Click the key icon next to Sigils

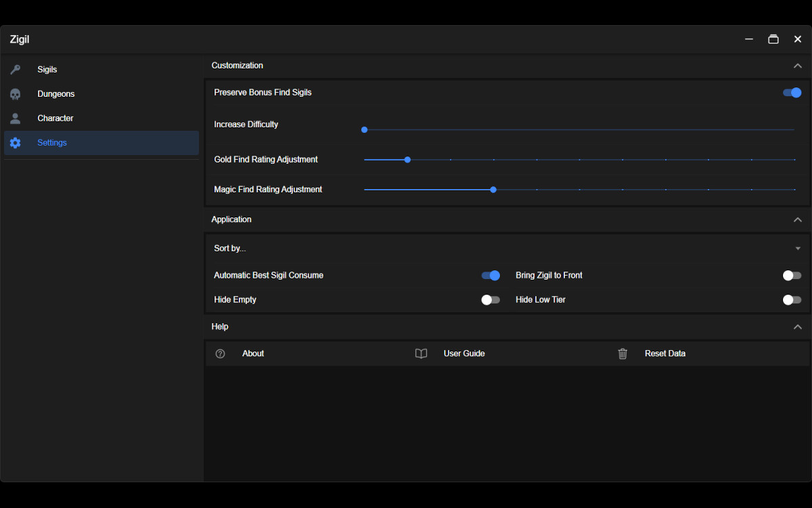click(x=15, y=70)
